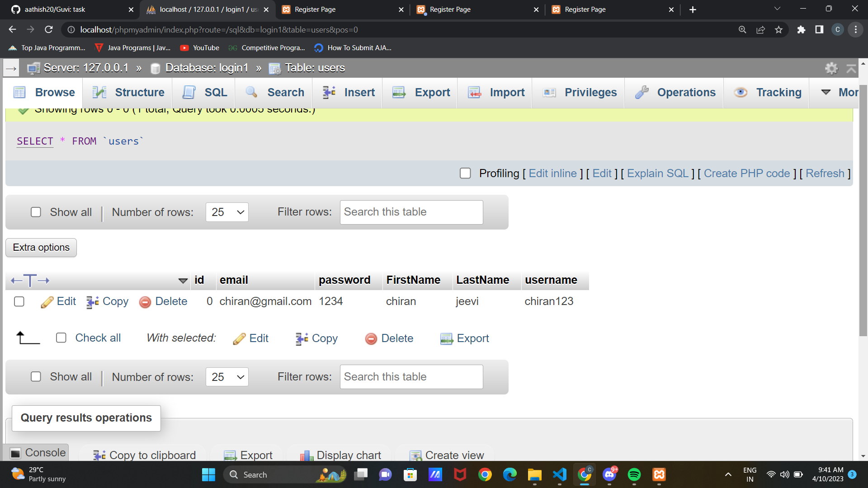Tick the Check all checkbox
The height and width of the screenshot is (488, 868).
point(61,338)
